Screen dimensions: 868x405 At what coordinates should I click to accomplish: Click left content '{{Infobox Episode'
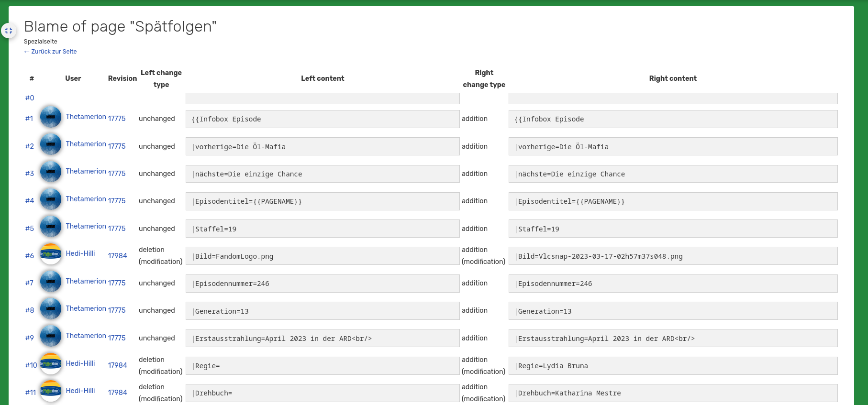point(323,119)
